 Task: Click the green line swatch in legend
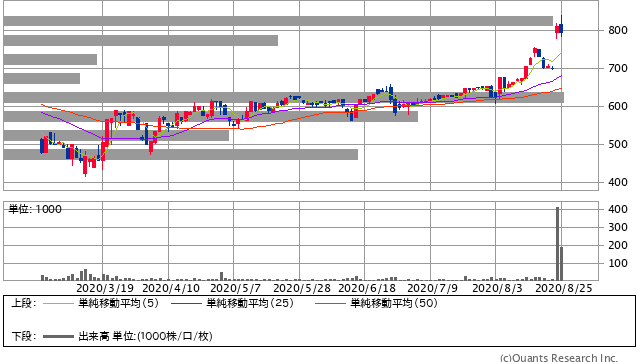[58, 303]
